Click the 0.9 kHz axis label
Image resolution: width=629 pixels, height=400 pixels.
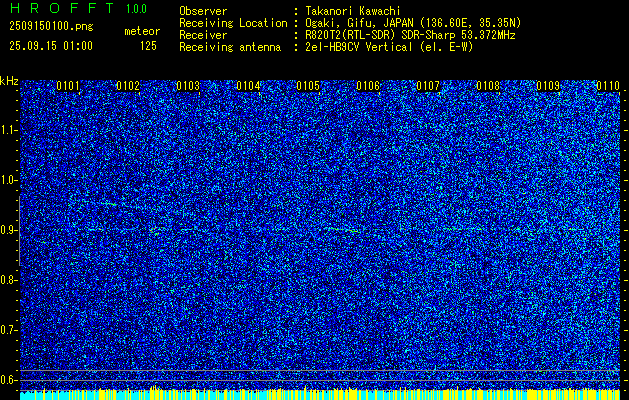[x=8, y=230]
